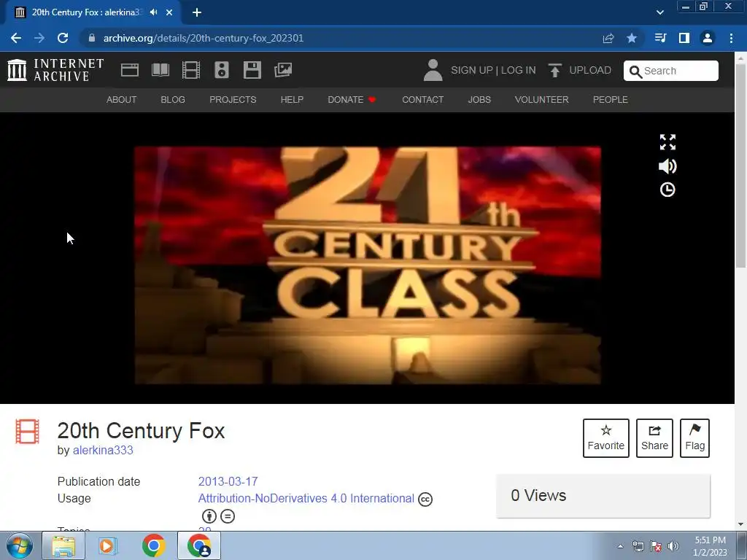Go back to previous page
The width and height of the screenshot is (747, 560).
[16, 38]
